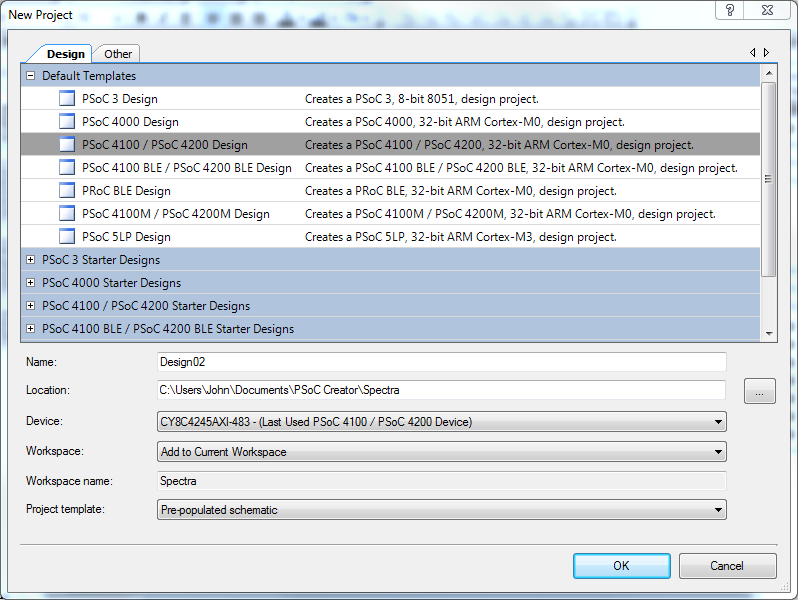Expand PSoC 4000 Starter Designs group

(31, 282)
